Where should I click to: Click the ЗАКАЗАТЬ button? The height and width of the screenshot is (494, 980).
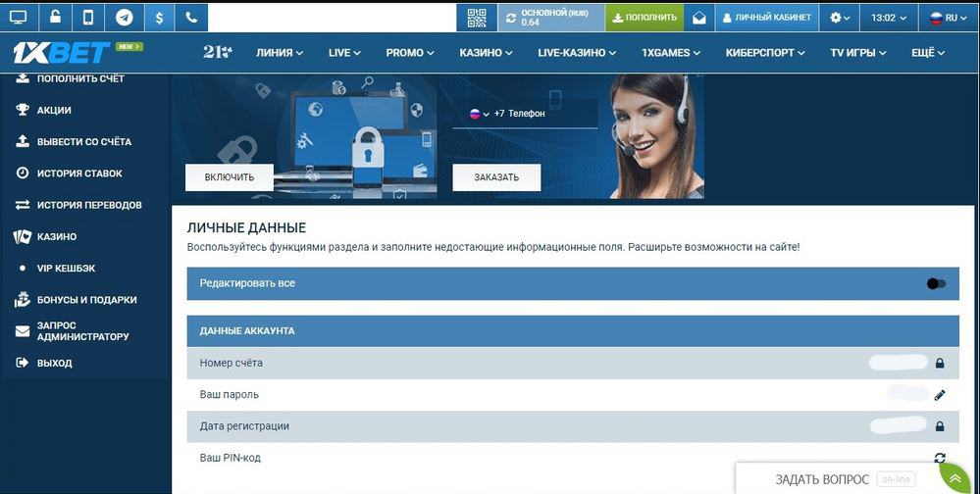click(x=496, y=177)
